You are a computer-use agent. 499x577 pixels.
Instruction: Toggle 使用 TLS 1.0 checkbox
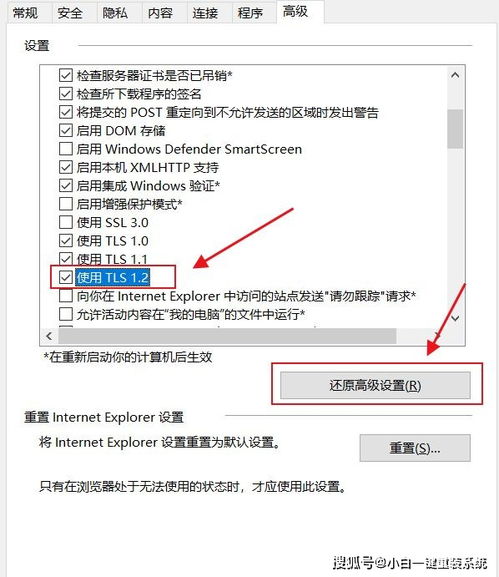point(66,241)
